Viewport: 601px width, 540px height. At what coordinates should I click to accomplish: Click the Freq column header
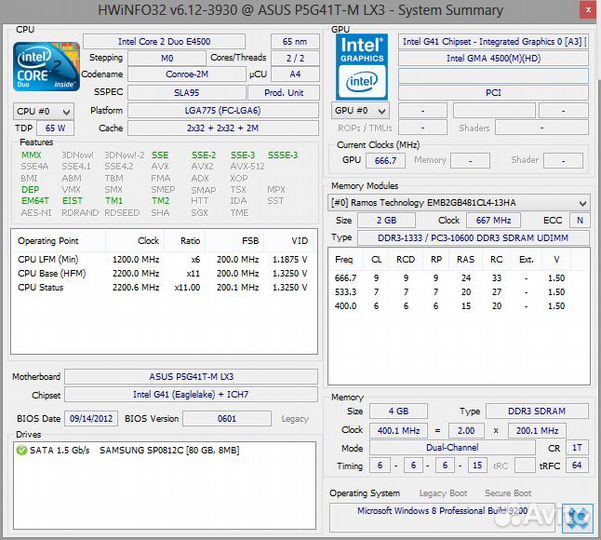coord(344,260)
